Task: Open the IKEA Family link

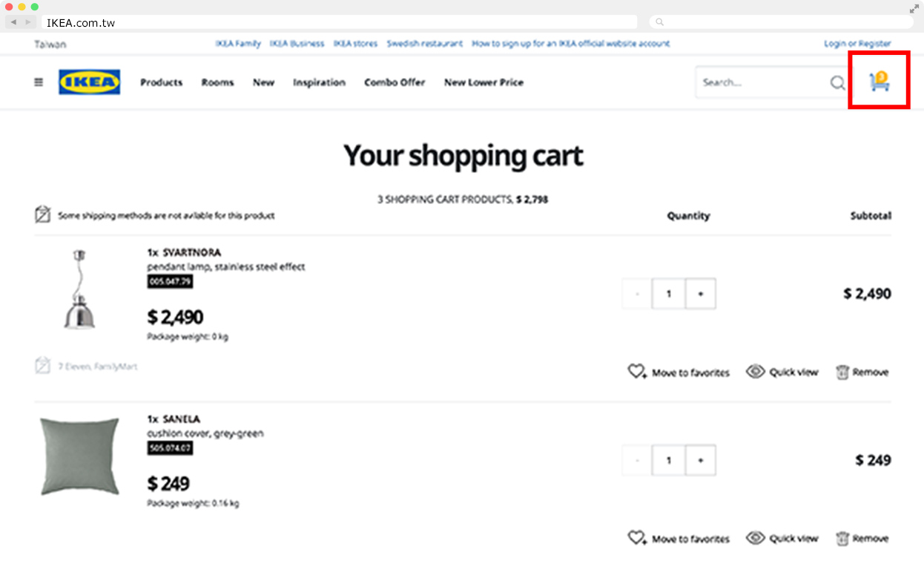Action: pyautogui.click(x=238, y=44)
